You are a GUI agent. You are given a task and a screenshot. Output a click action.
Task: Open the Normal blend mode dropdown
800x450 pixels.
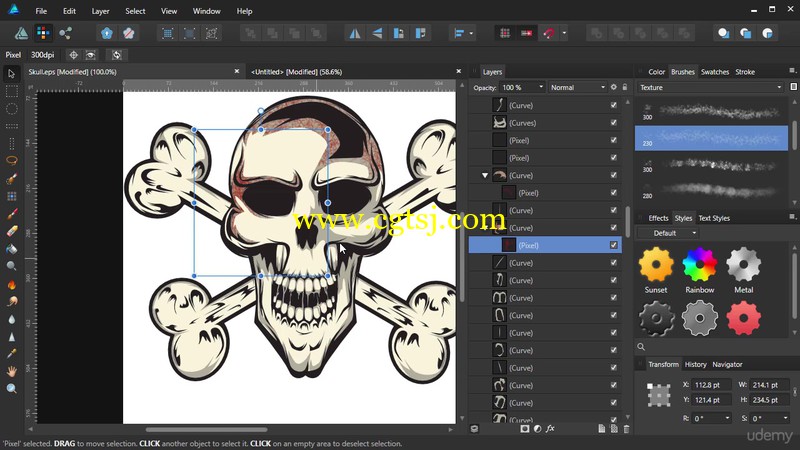(x=578, y=87)
